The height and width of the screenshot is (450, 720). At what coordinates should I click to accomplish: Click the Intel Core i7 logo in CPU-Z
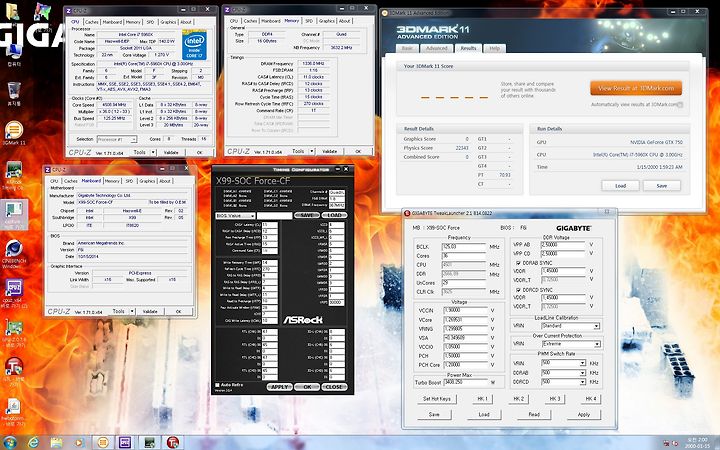(x=194, y=45)
